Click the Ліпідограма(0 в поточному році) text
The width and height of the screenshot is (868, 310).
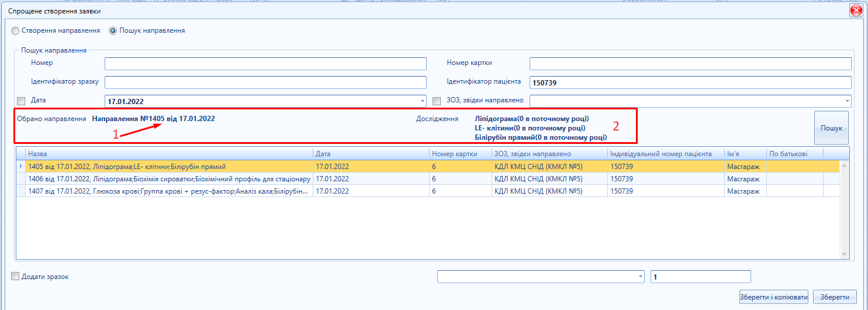coord(532,118)
